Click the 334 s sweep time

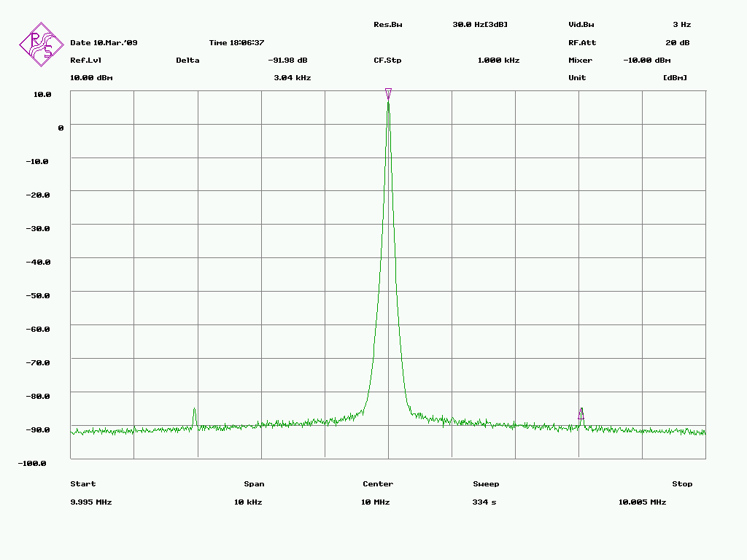click(x=484, y=502)
